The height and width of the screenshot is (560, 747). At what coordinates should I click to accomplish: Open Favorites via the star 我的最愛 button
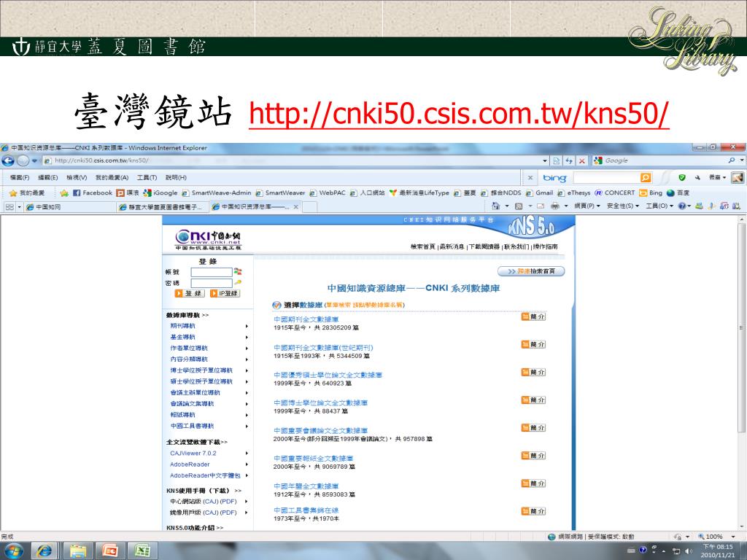pyautogui.click(x=28, y=192)
